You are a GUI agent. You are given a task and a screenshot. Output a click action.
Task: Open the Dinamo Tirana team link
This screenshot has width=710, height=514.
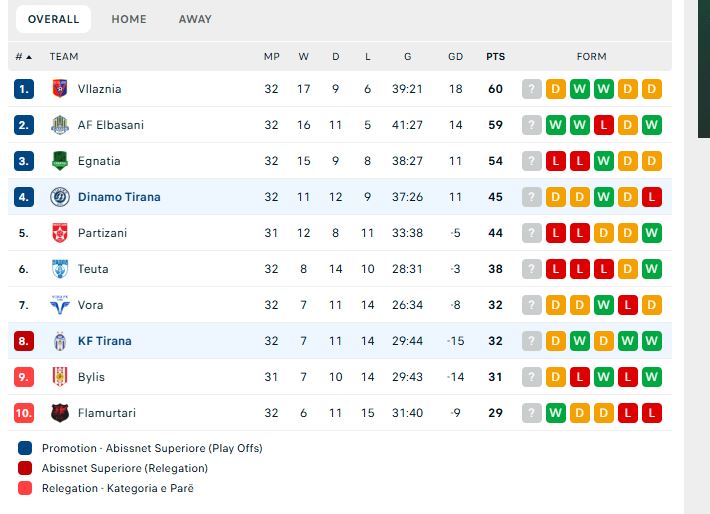tap(119, 197)
